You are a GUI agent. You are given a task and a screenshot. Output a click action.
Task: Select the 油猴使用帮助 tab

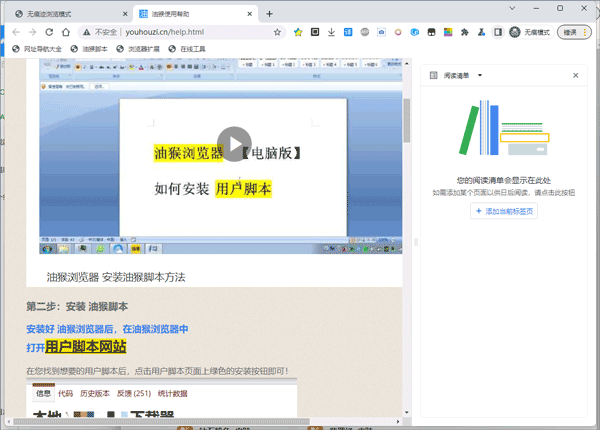tap(195, 14)
